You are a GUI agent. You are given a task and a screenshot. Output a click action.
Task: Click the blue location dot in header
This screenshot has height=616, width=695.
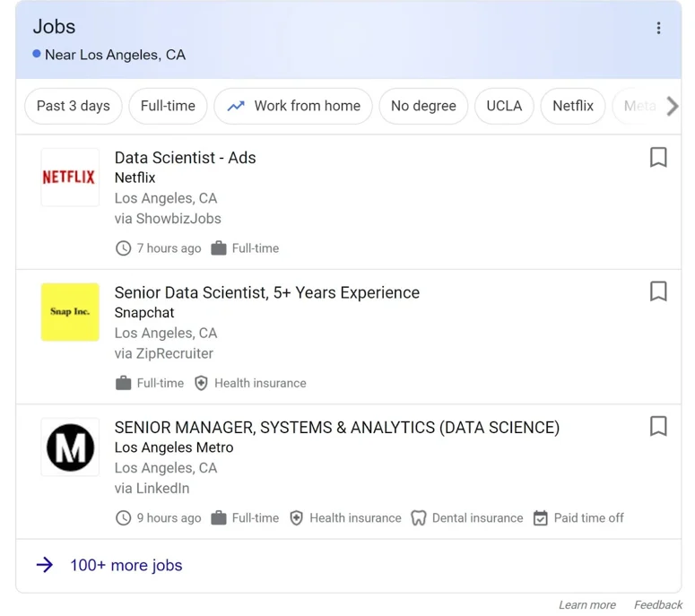point(37,54)
